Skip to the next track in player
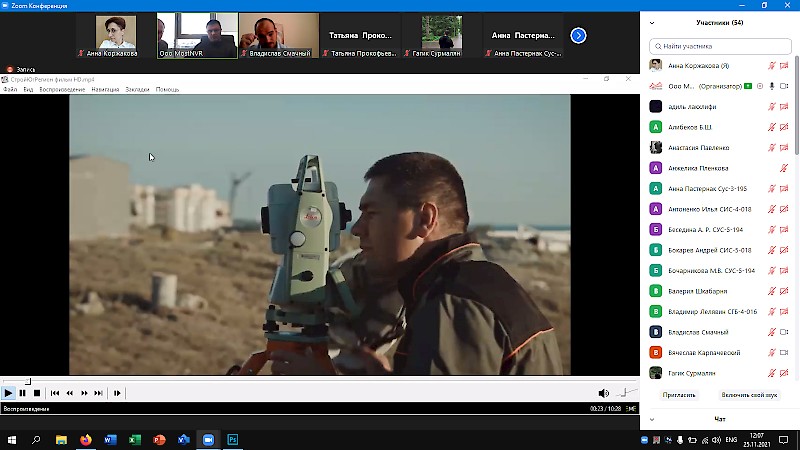Screen dimensions: 800x450 click(x=98, y=393)
